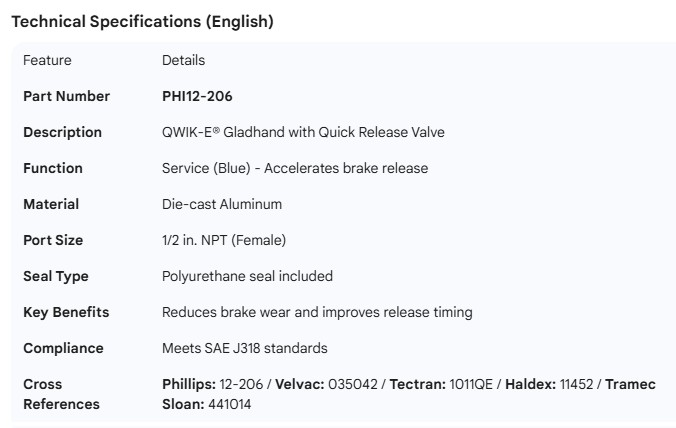Click the QWIK-E Gladhand description text
676x428 pixels.
pos(303,132)
